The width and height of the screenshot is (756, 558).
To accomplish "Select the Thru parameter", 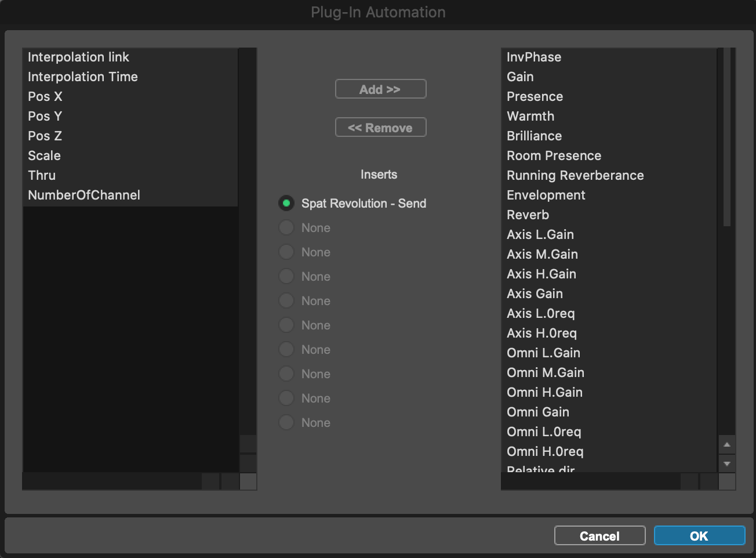I will coord(42,175).
